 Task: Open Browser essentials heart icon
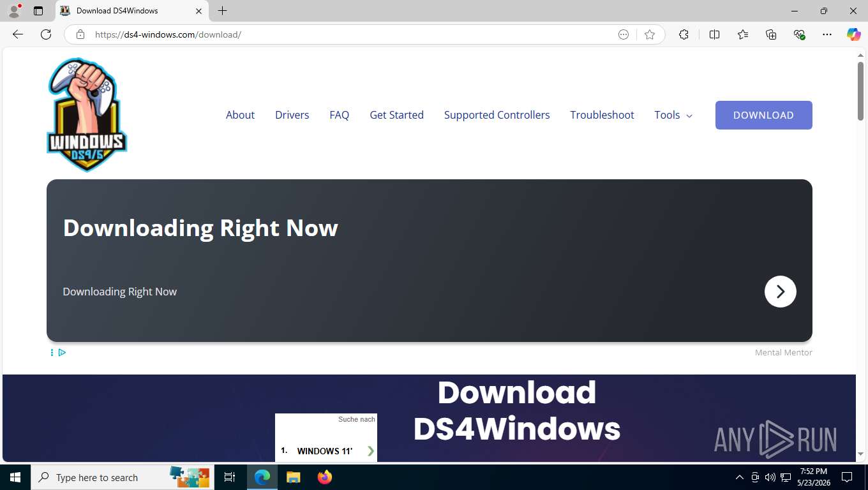coord(799,34)
